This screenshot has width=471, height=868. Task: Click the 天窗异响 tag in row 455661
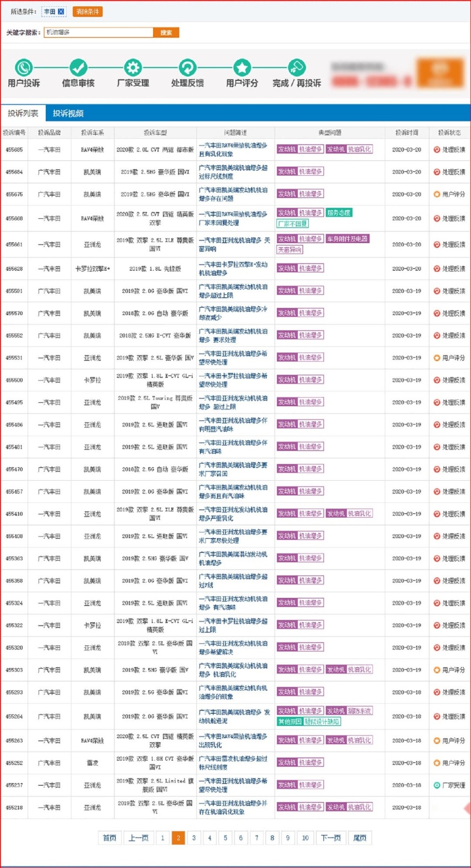[290, 250]
